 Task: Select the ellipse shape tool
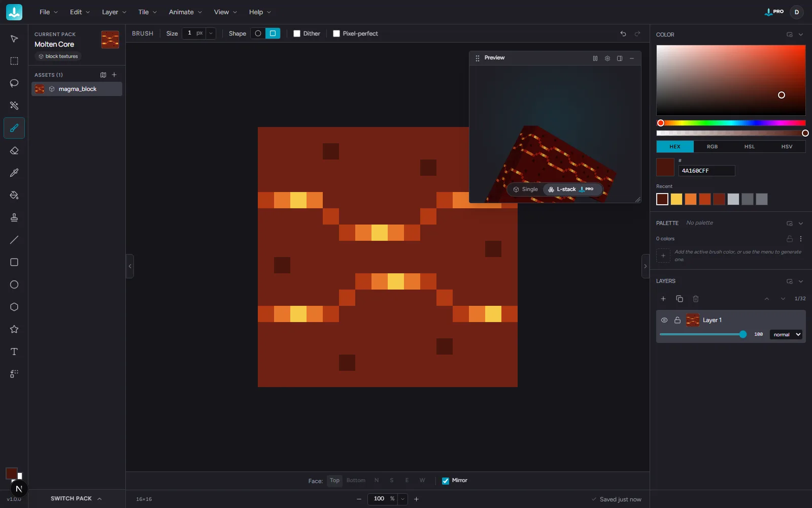14,284
